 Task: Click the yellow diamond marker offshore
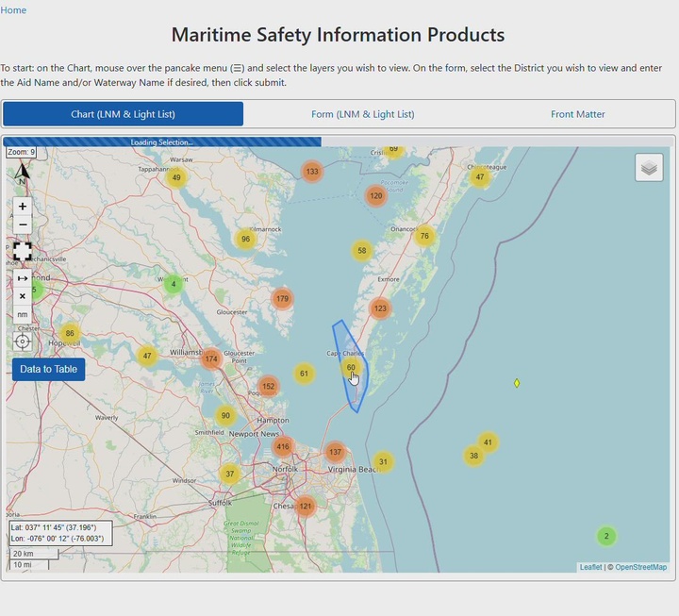click(517, 383)
